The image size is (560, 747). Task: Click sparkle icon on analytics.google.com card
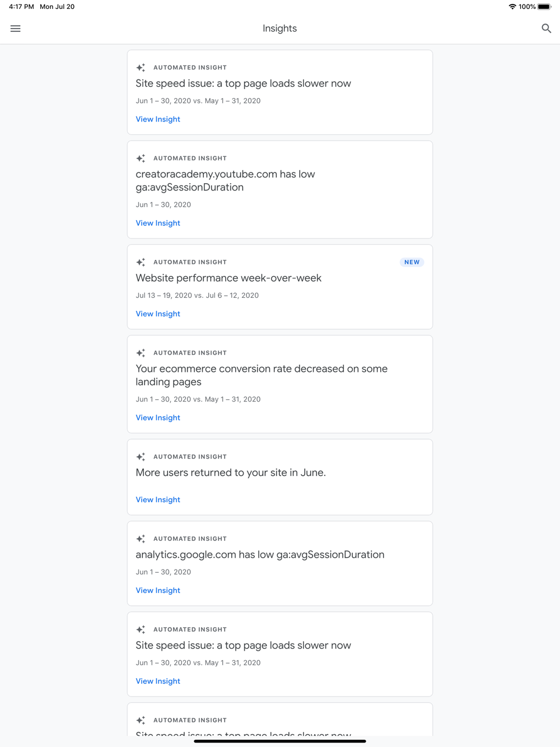pyautogui.click(x=141, y=539)
